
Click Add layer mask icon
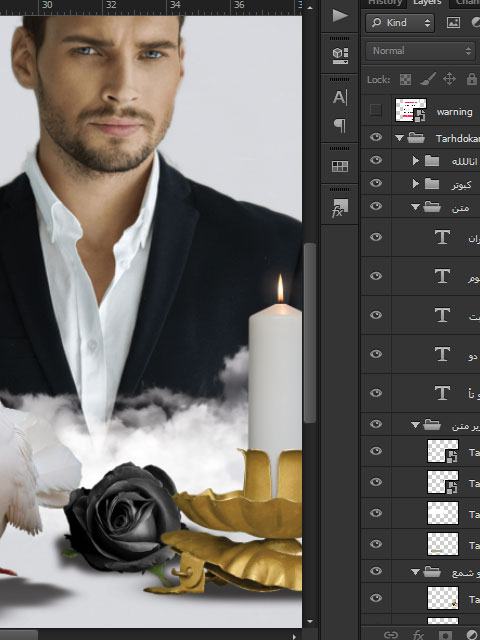point(444,635)
